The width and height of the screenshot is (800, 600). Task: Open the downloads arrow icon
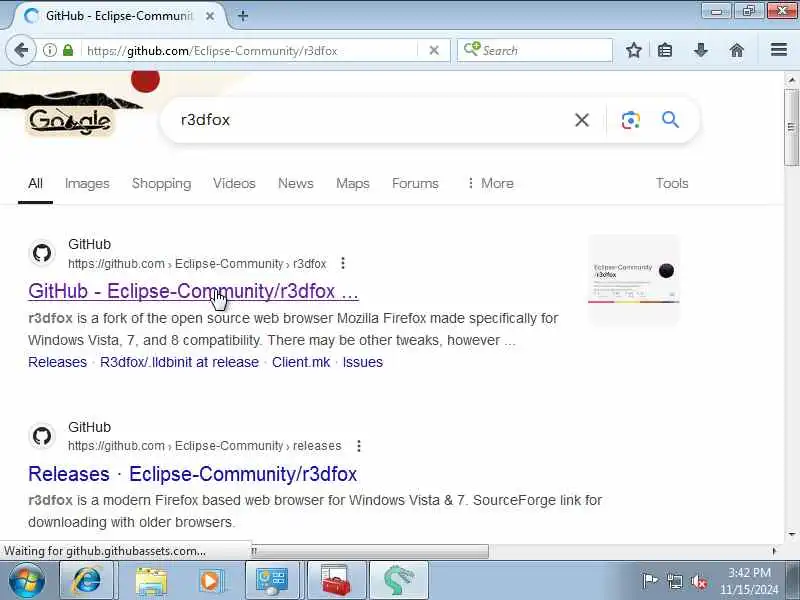click(x=701, y=50)
